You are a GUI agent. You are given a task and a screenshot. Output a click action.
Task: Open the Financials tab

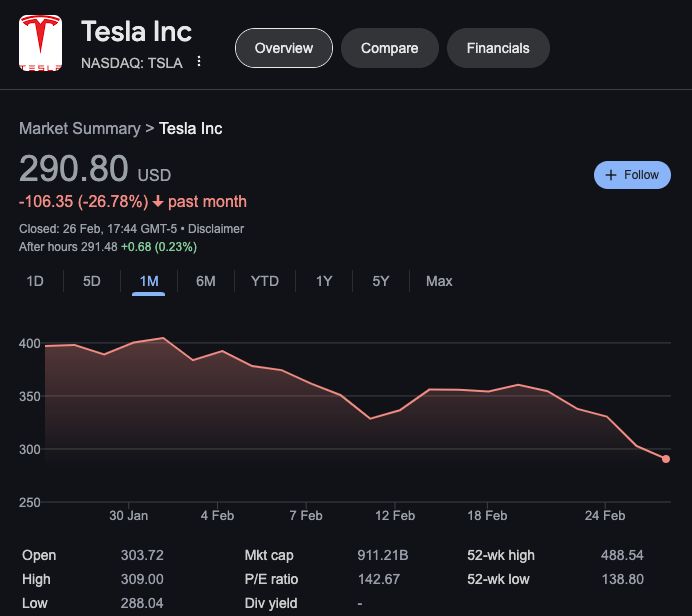click(498, 48)
